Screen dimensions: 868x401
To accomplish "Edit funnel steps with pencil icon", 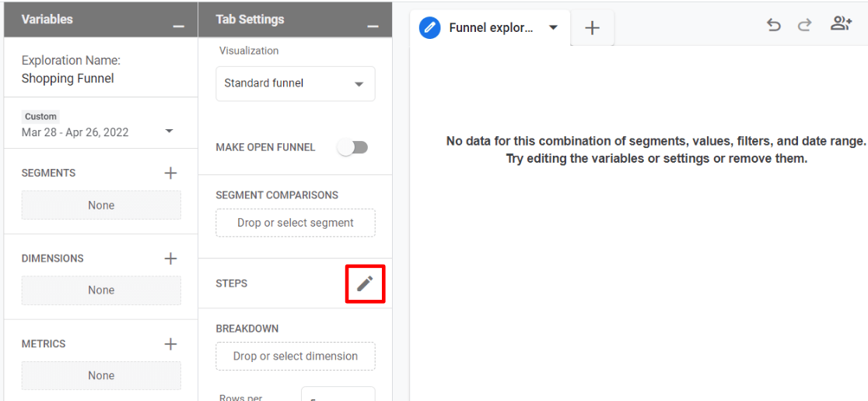I will 365,283.
